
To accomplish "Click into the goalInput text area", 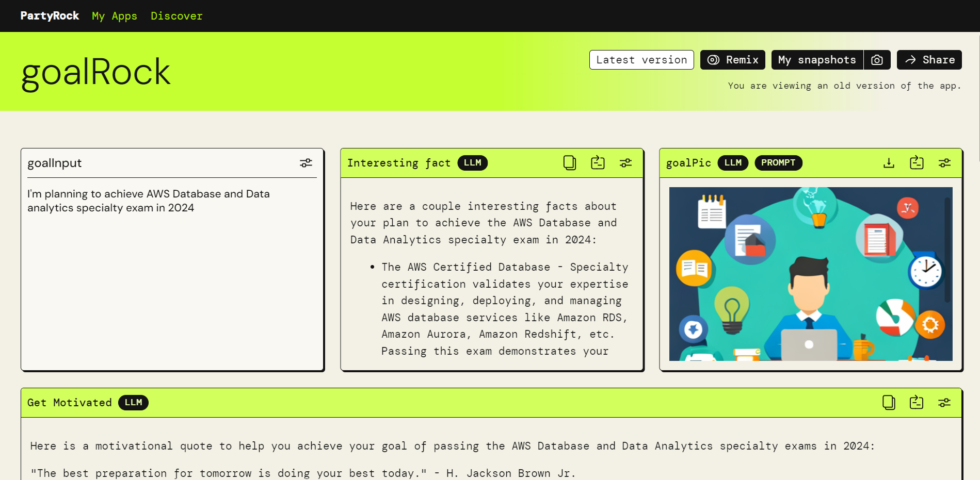I will point(172,273).
